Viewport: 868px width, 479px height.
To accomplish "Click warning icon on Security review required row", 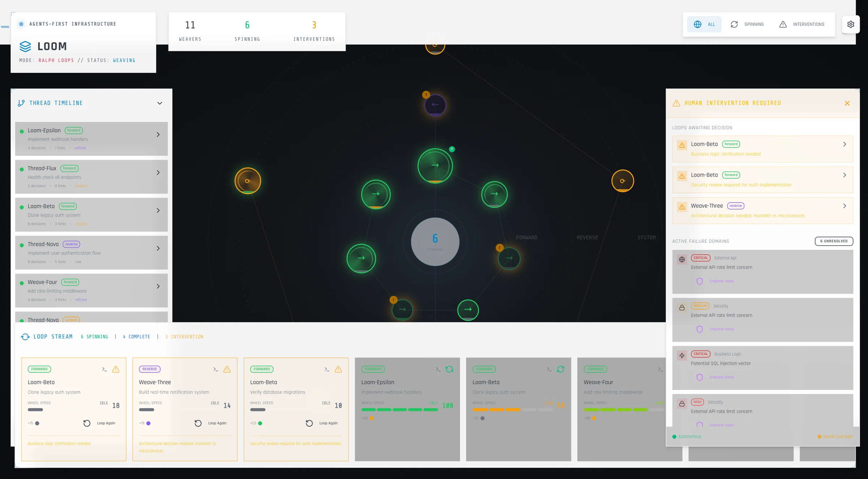I will (x=682, y=176).
